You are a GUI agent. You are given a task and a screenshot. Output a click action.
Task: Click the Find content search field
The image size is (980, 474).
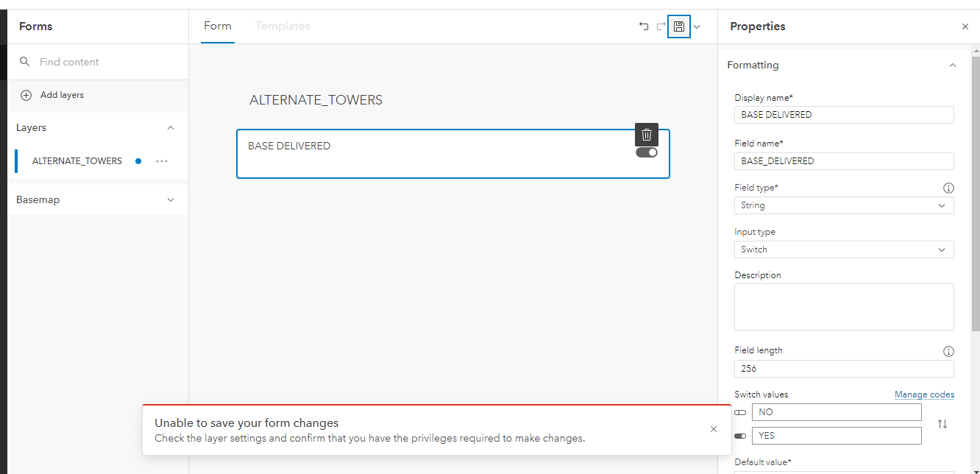point(103,62)
